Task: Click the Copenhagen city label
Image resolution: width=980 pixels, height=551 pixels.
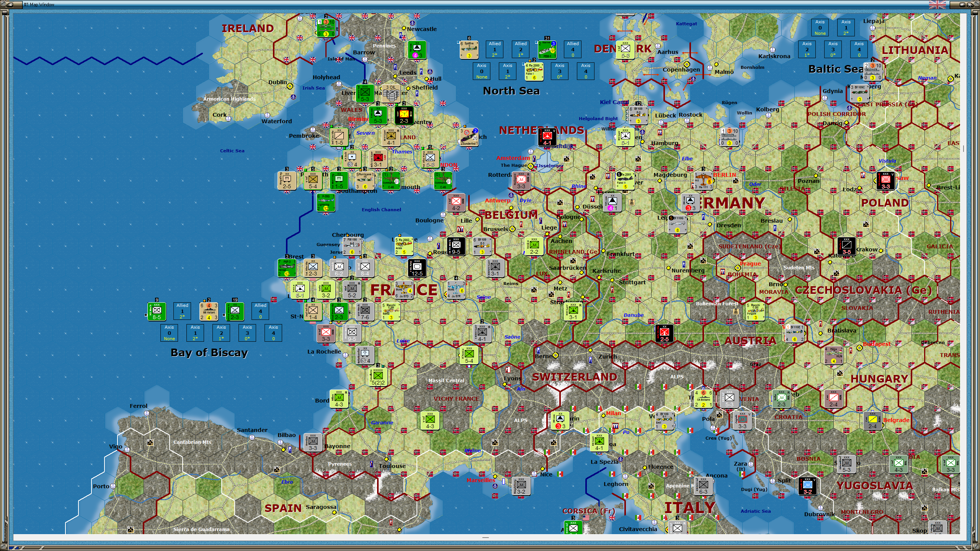Action: coord(681,70)
